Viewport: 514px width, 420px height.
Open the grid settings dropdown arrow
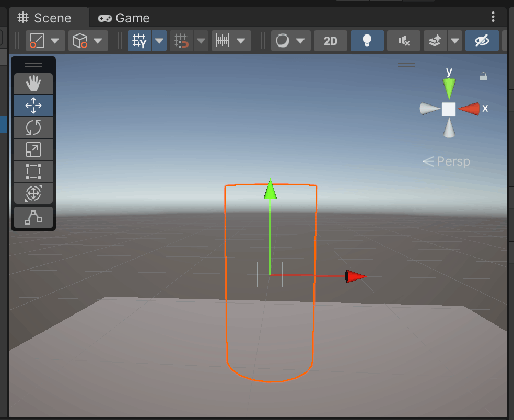(x=159, y=41)
